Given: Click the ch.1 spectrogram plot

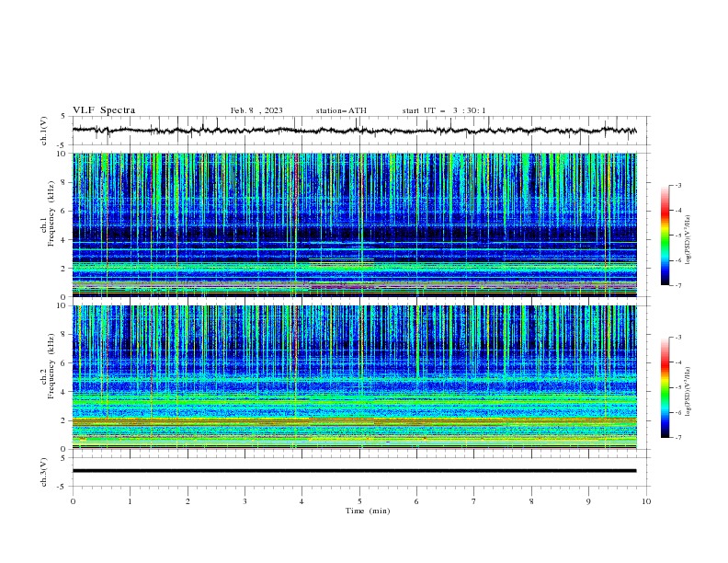Looking at the screenshot, I should 354,224.
